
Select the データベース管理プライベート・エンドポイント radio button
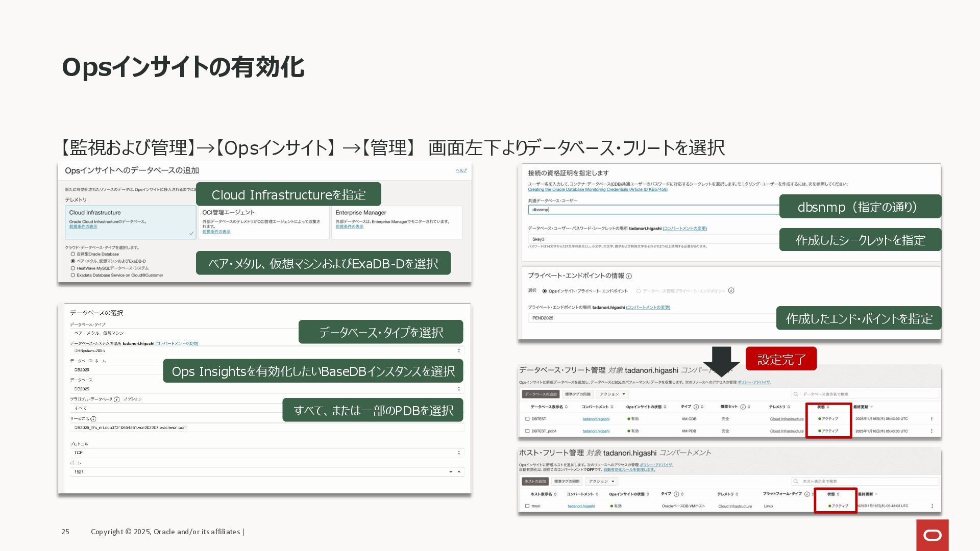click(639, 291)
